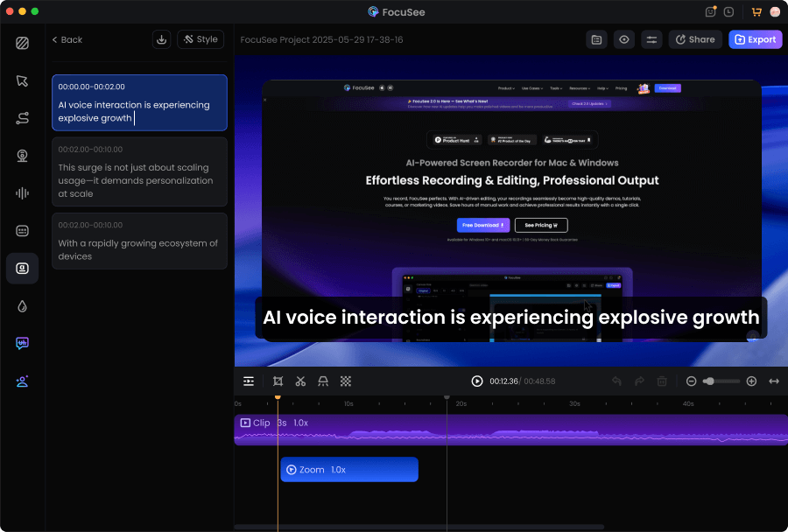Open the watermark droplet panel
The height and width of the screenshot is (532, 788).
[x=22, y=306]
